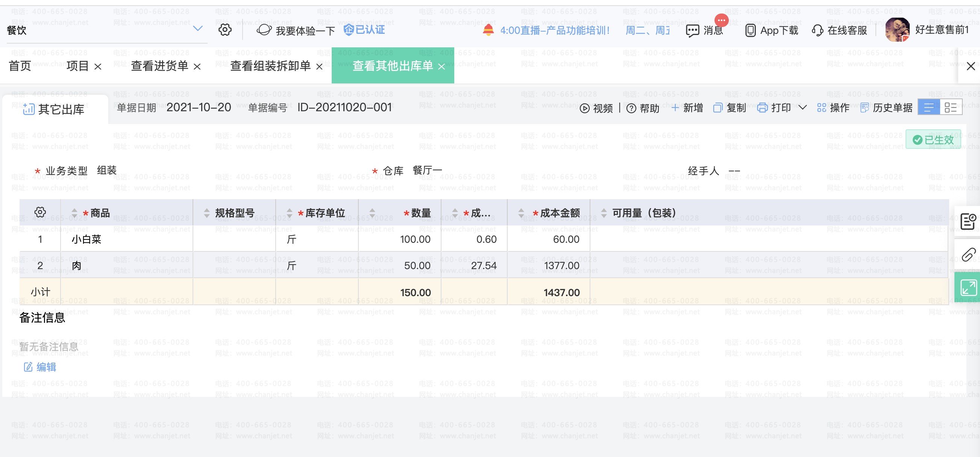Screen dimensions: 980x457
Task: Click the settings gear beside industry selector
Action: pyautogui.click(x=225, y=30)
